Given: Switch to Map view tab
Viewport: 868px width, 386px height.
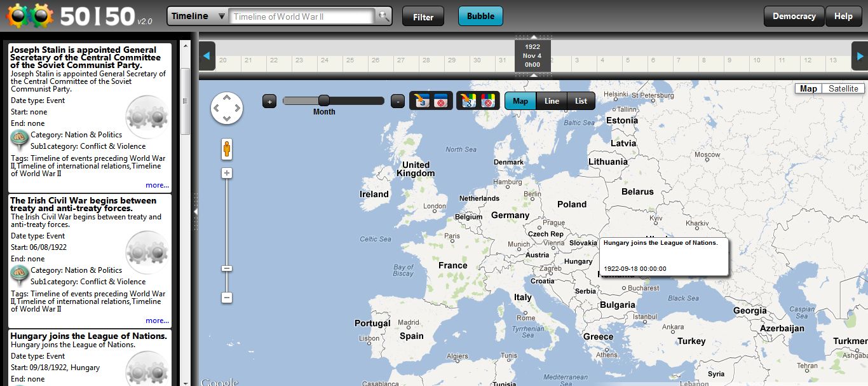Looking at the screenshot, I should click(x=520, y=101).
